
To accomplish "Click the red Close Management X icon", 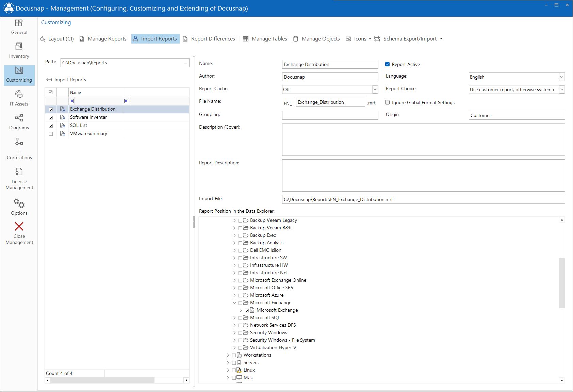I will pos(19,226).
